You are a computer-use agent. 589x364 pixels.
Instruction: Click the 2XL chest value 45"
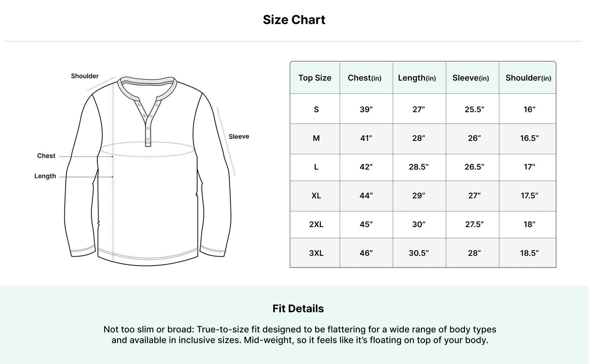(x=366, y=224)
